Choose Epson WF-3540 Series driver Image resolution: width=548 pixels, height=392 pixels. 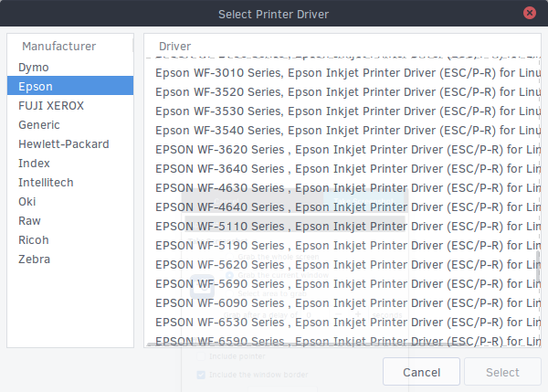click(342, 131)
